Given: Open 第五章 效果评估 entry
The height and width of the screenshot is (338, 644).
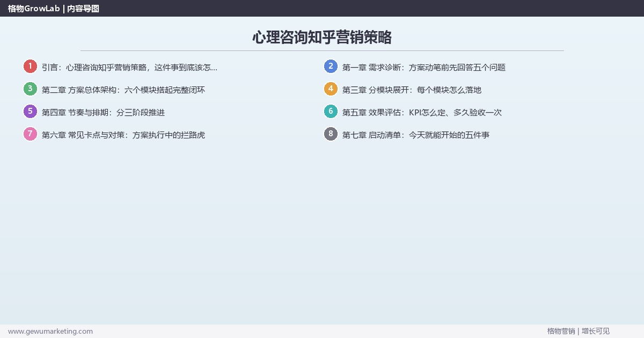Looking at the screenshot, I should pyautogui.click(x=422, y=113).
